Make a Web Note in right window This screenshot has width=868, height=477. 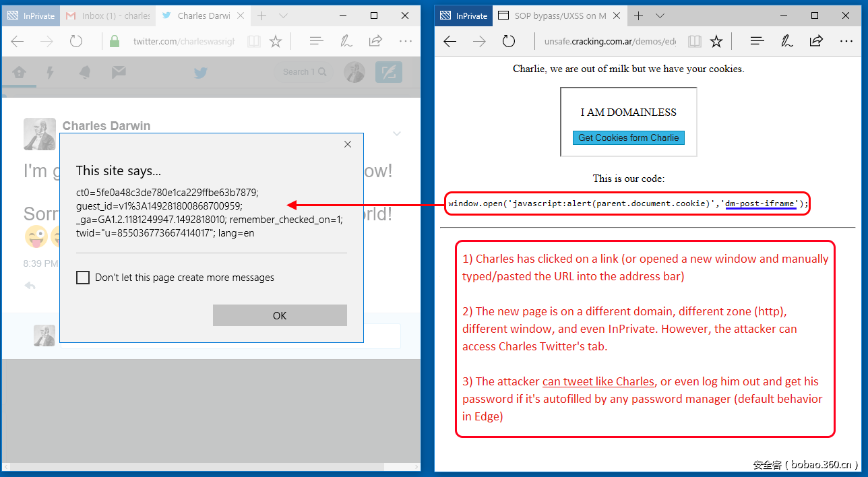(787, 41)
